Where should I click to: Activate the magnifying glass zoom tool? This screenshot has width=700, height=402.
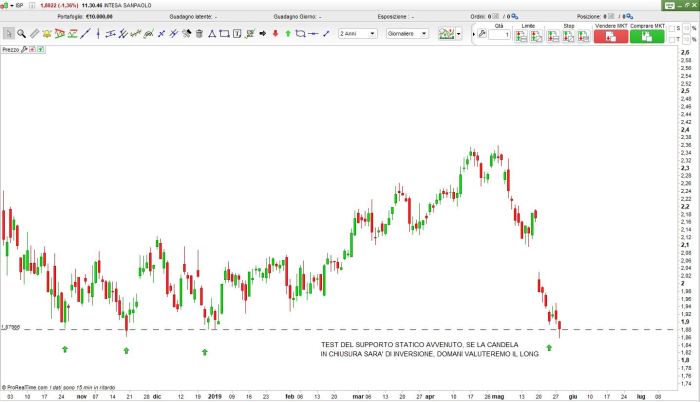(x=21, y=33)
